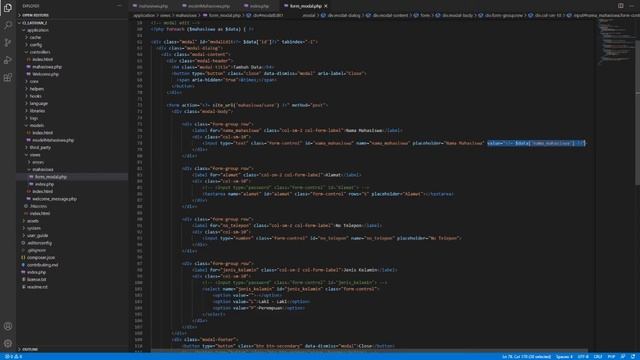The width and height of the screenshot is (640, 360).
Task: Open .htaccess file in explorer
Action: coord(38,206)
